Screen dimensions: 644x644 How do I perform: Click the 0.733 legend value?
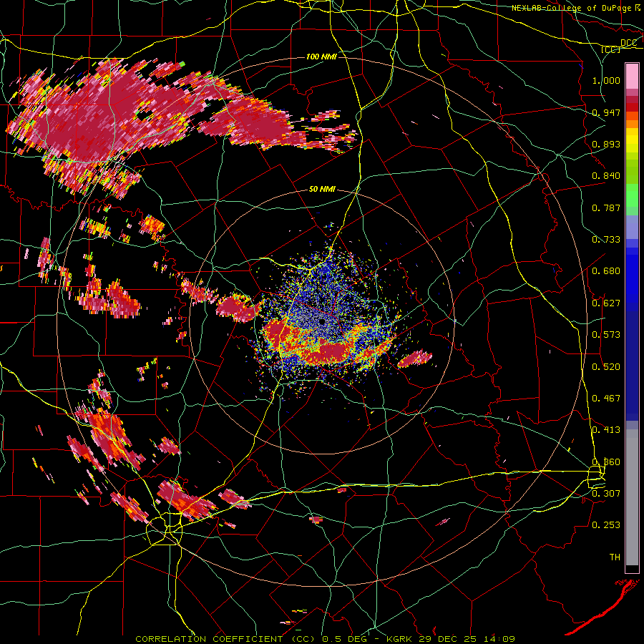(606, 240)
